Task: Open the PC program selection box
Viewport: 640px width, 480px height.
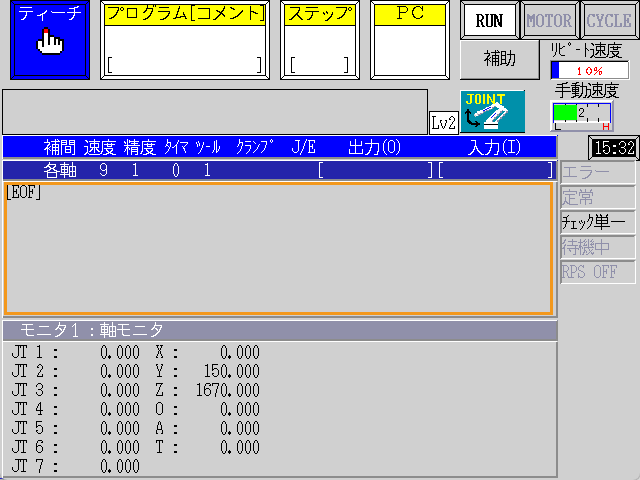Action: tap(410, 40)
